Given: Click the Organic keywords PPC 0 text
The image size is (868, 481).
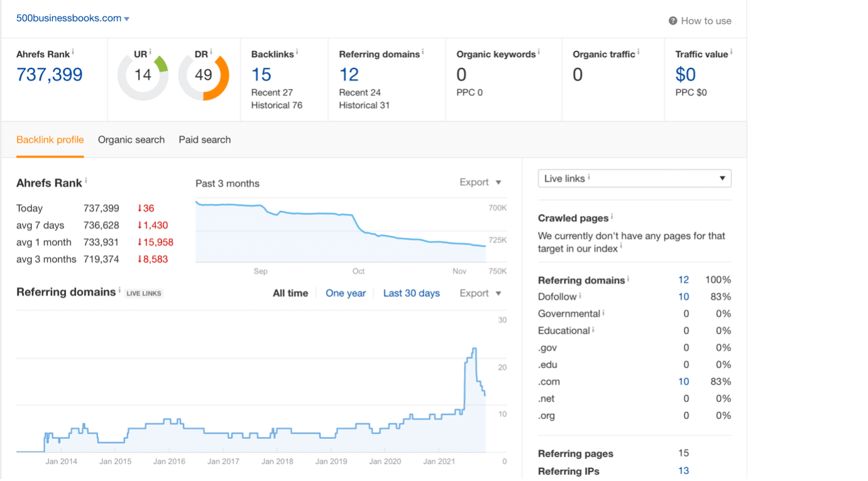Looking at the screenshot, I should (470, 92).
